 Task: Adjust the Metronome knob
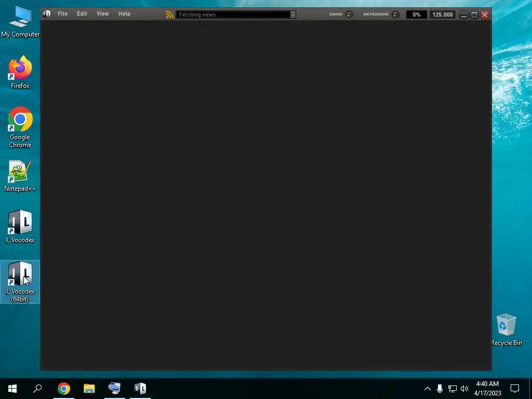pos(395,14)
